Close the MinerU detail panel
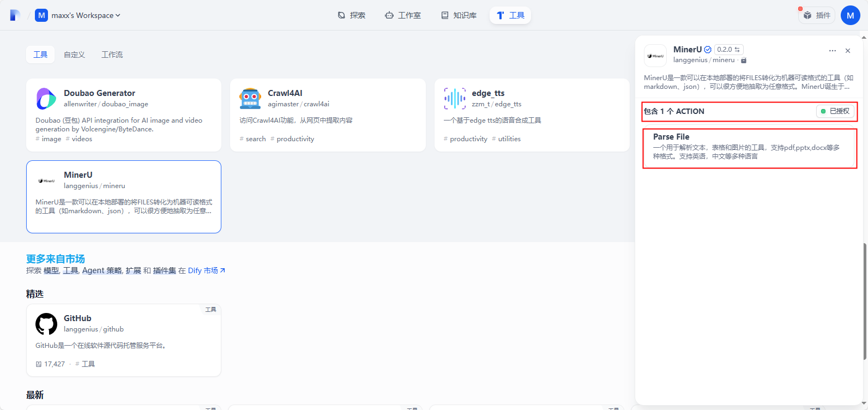868x410 pixels. tap(848, 51)
